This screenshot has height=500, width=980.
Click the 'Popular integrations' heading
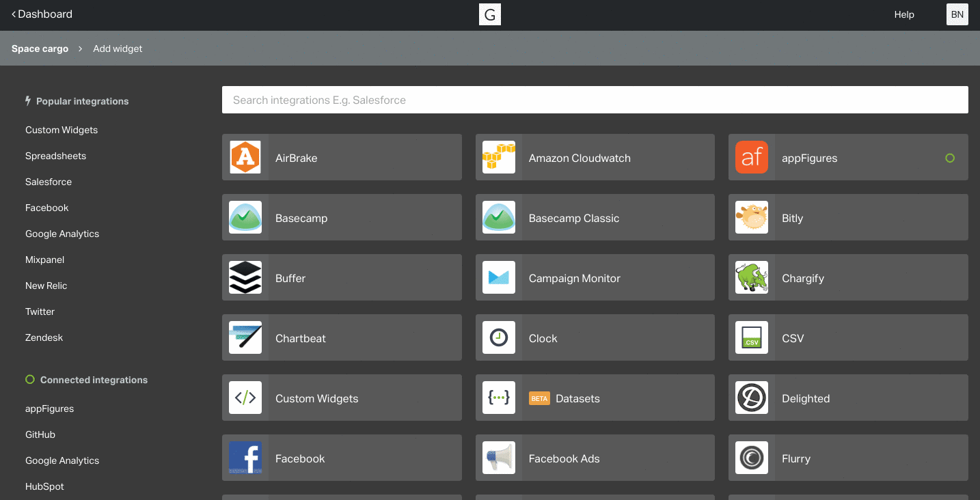click(x=82, y=101)
